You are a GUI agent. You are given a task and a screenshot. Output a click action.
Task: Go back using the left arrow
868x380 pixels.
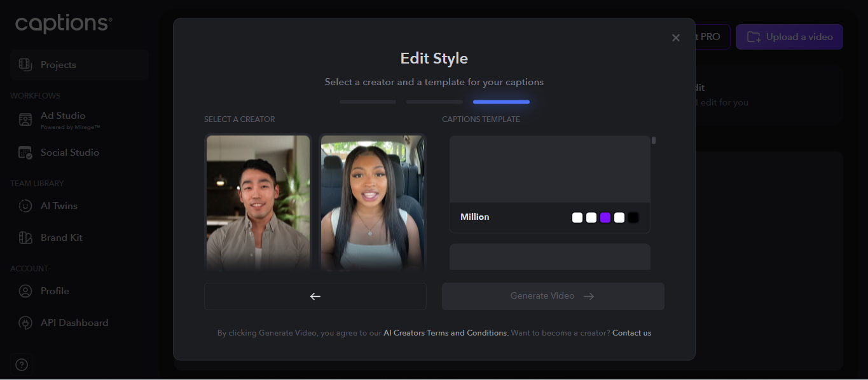315,296
